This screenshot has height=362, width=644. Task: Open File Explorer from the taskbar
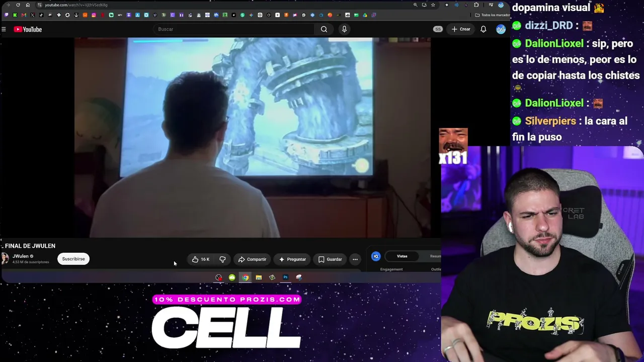[259, 278]
